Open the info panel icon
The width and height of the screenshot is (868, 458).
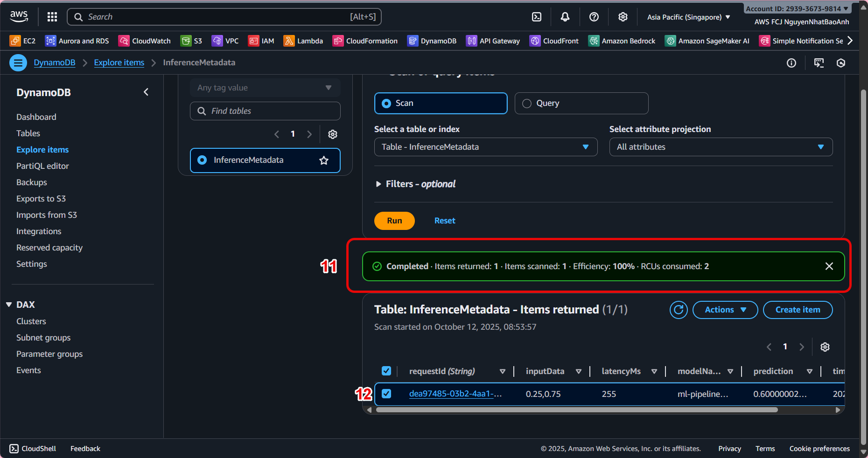(x=791, y=63)
